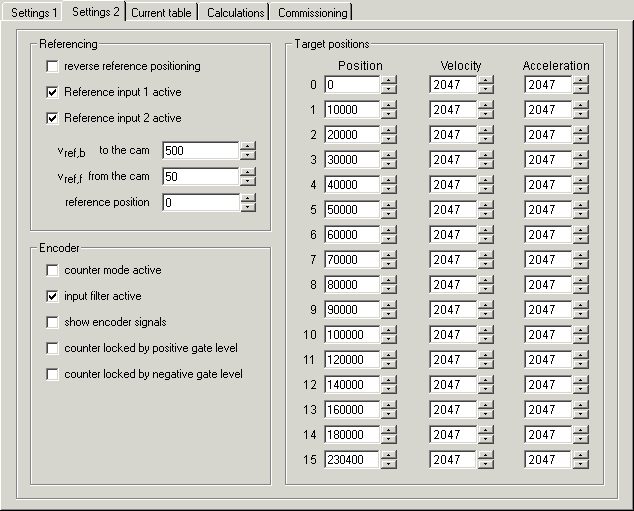This screenshot has height=511, width=634.
Task: Click Position field containing 10000
Action: [x=352, y=110]
